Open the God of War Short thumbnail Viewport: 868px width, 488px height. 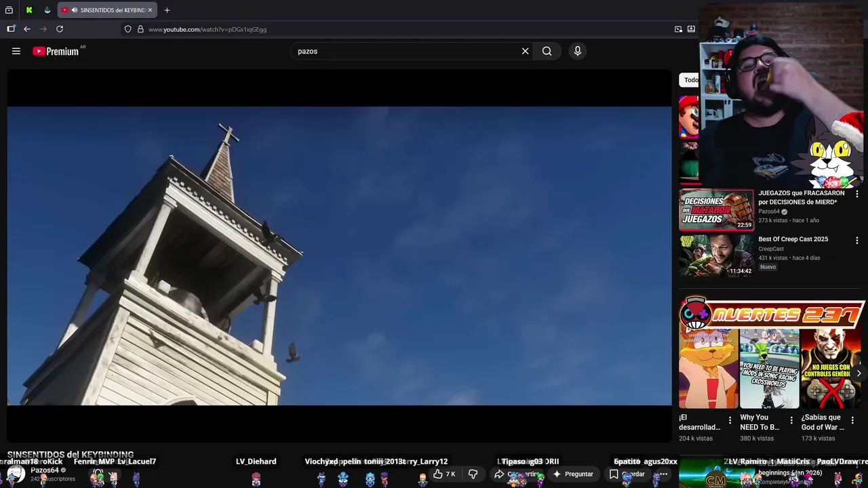coord(831,369)
